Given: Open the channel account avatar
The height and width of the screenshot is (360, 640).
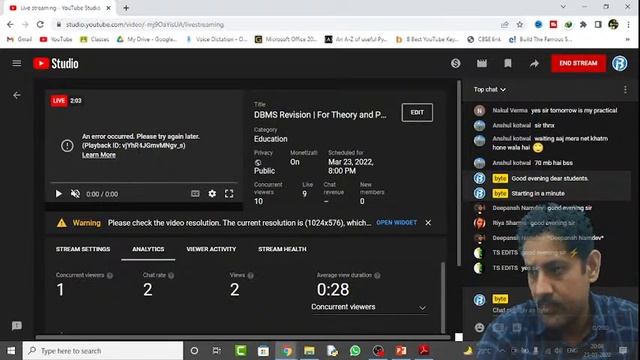Looking at the screenshot, I should tap(620, 63).
